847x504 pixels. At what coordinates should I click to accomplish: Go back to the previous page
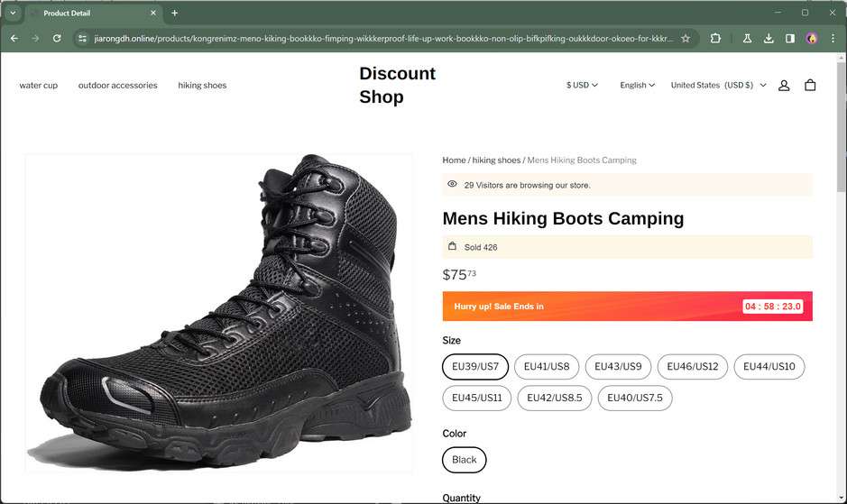click(14, 39)
